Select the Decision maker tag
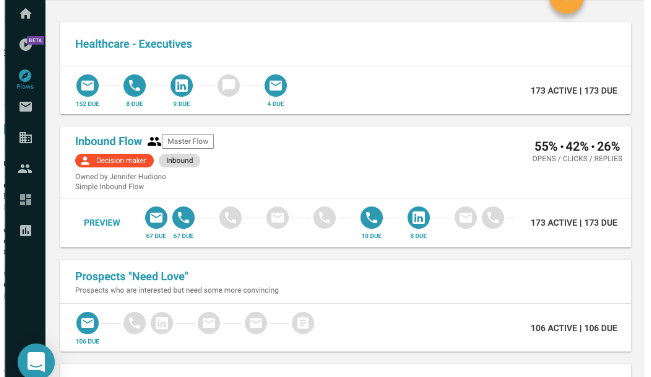This screenshot has width=651, height=377. [114, 160]
